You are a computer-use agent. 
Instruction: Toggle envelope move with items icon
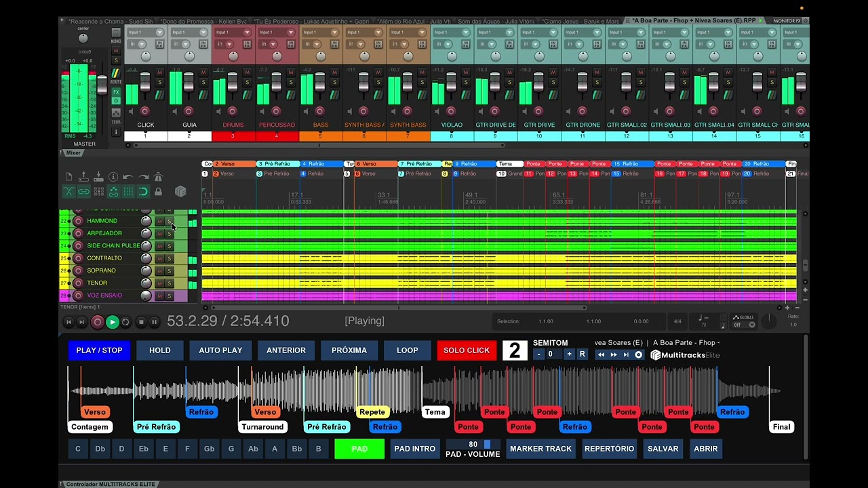[x=113, y=191]
